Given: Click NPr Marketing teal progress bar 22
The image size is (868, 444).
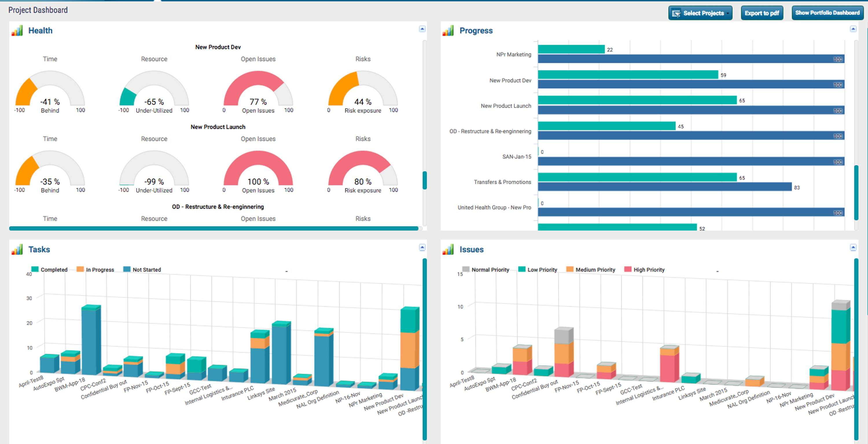Looking at the screenshot, I should 571,49.
